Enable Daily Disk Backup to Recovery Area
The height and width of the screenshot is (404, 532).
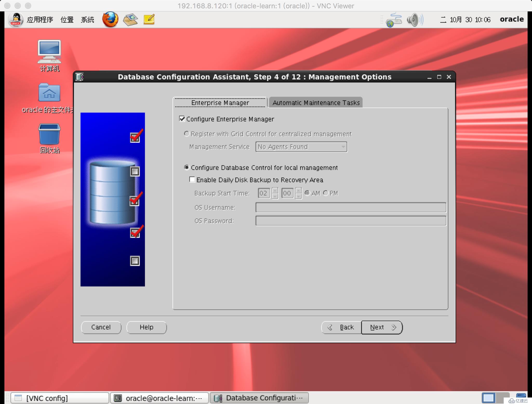(x=192, y=180)
